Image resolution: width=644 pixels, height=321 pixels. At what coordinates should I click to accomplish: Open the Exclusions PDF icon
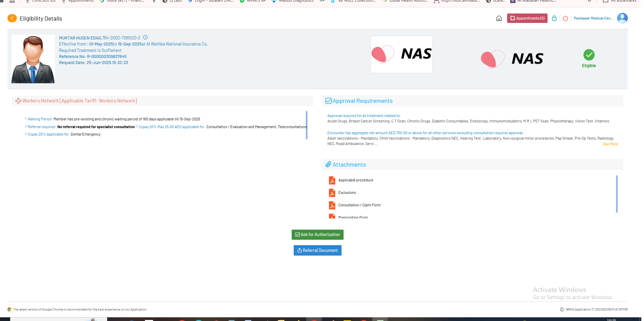point(332,193)
